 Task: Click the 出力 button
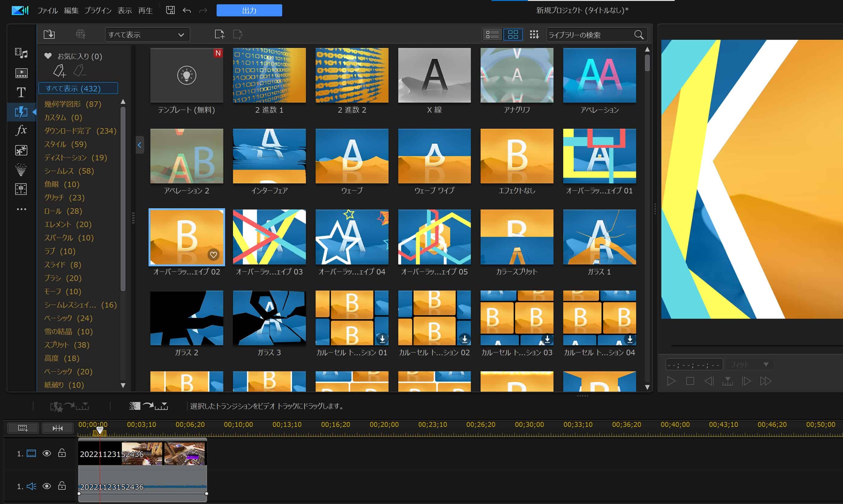(x=249, y=11)
